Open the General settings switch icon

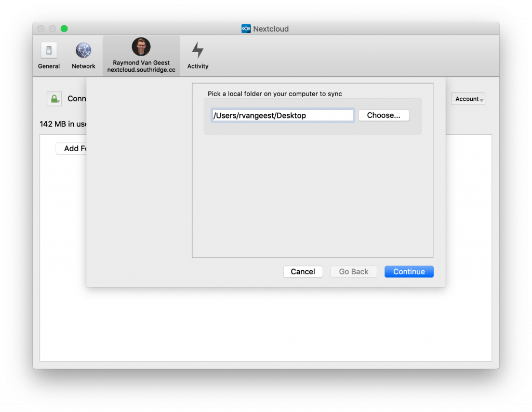tap(49, 50)
